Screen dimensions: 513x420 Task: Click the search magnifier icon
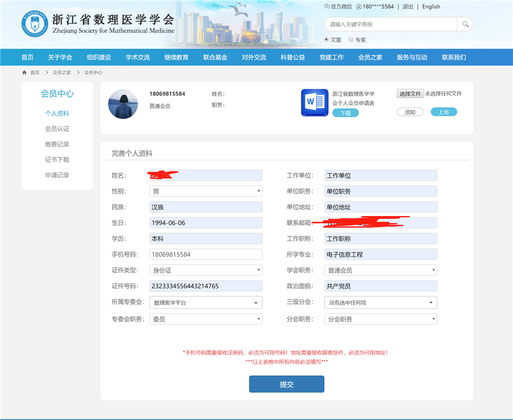point(465,25)
